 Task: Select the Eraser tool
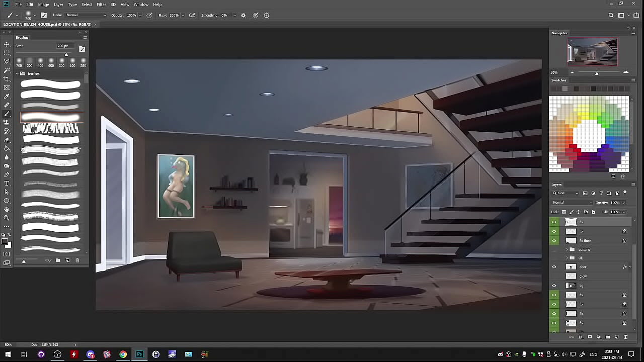[7, 140]
